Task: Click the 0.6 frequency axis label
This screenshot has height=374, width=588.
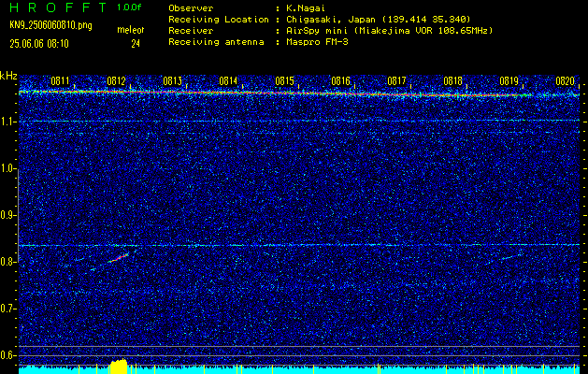Action: [x=7, y=355]
